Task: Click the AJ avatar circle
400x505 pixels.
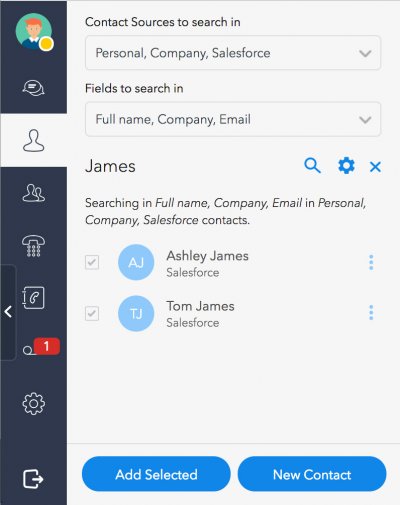Action: [136, 262]
